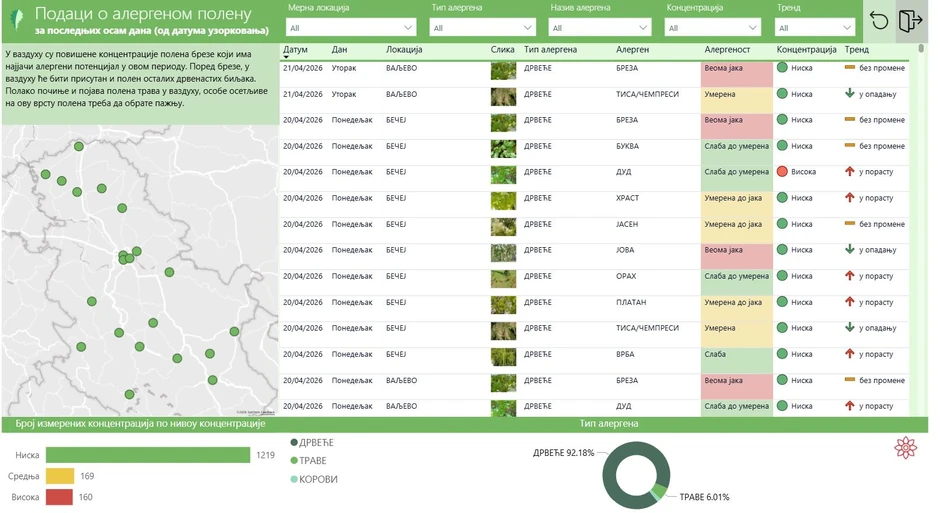Click green concentration dot in БУКВА row
The height and width of the screenshot is (513, 940).
pos(782,146)
